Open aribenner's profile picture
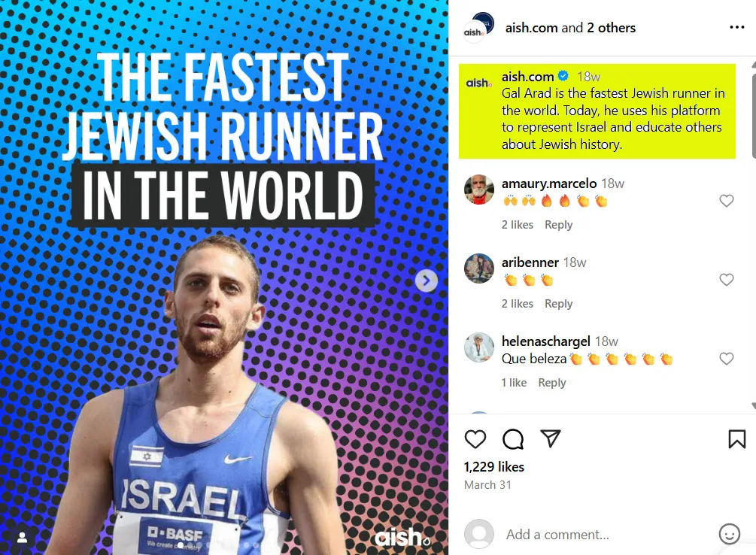 coord(478,268)
